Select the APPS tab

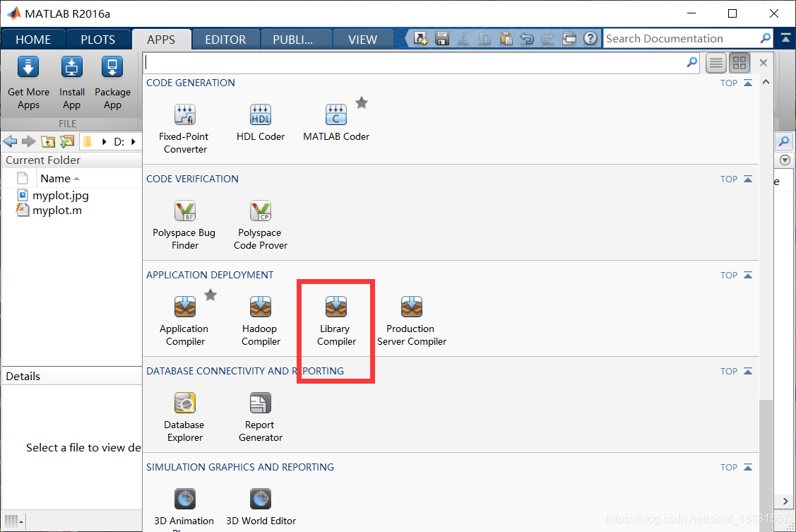click(162, 40)
